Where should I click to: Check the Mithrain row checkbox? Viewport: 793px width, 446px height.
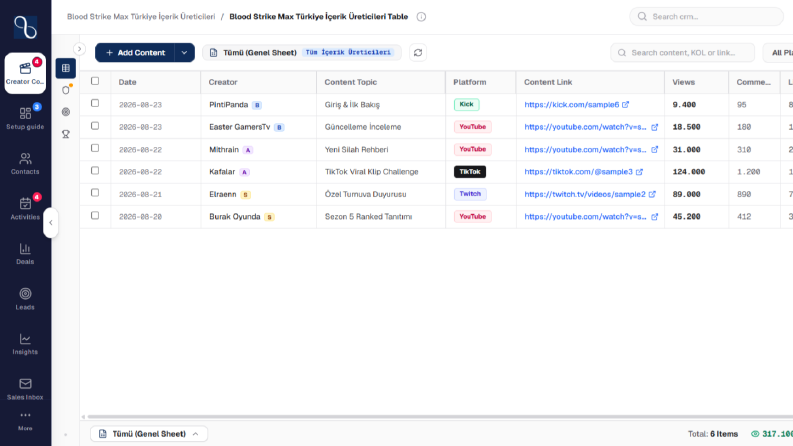point(95,148)
